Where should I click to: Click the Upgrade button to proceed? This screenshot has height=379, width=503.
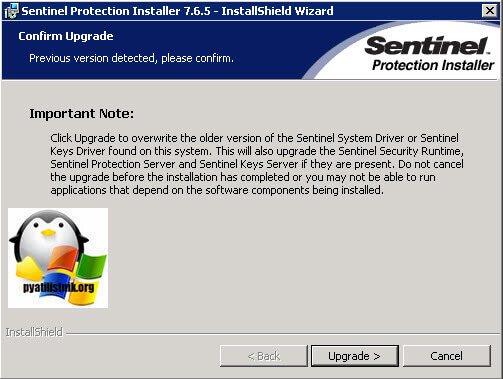pyautogui.click(x=355, y=356)
